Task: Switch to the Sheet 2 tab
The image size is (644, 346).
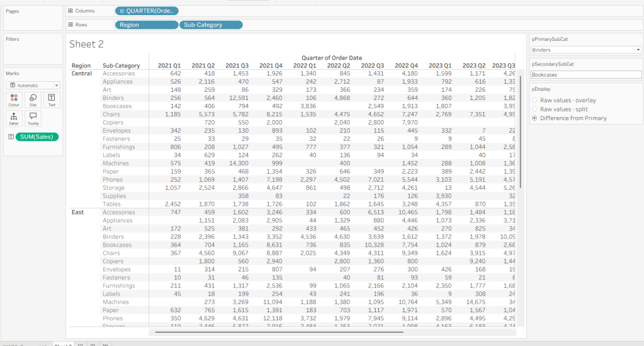Action: (62, 345)
